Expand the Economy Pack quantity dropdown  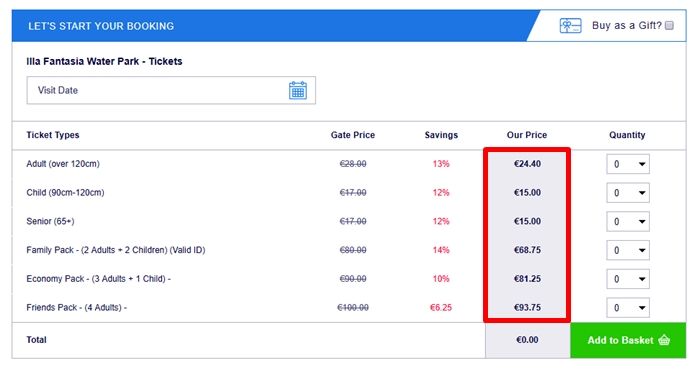628,279
